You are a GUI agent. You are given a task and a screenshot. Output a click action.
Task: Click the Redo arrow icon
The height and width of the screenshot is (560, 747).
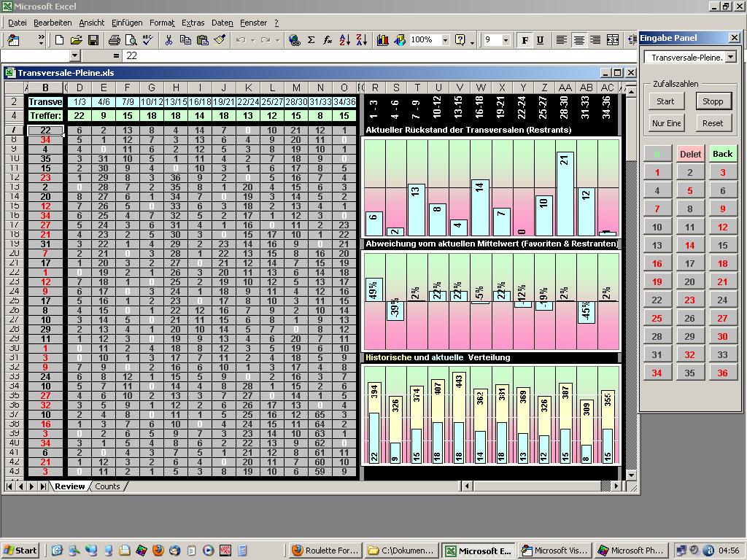266,40
